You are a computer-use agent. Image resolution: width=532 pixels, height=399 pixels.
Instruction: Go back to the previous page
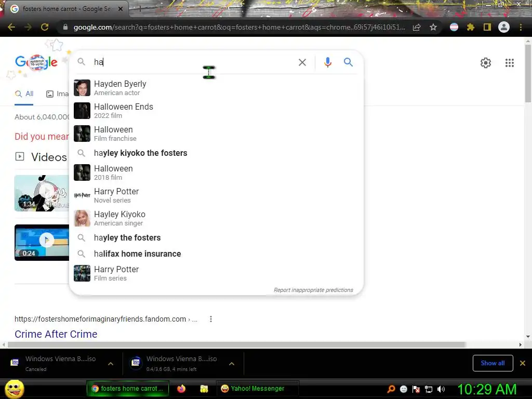pos(11,27)
